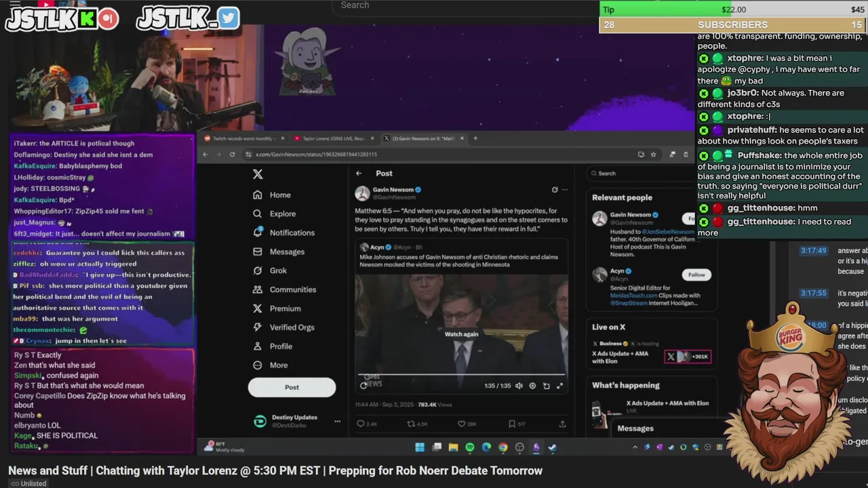Image resolution: width=868 pixels, height=488 pixels.
Task: Click the white Post button in sidebar
Action: [x=292, y=387]
